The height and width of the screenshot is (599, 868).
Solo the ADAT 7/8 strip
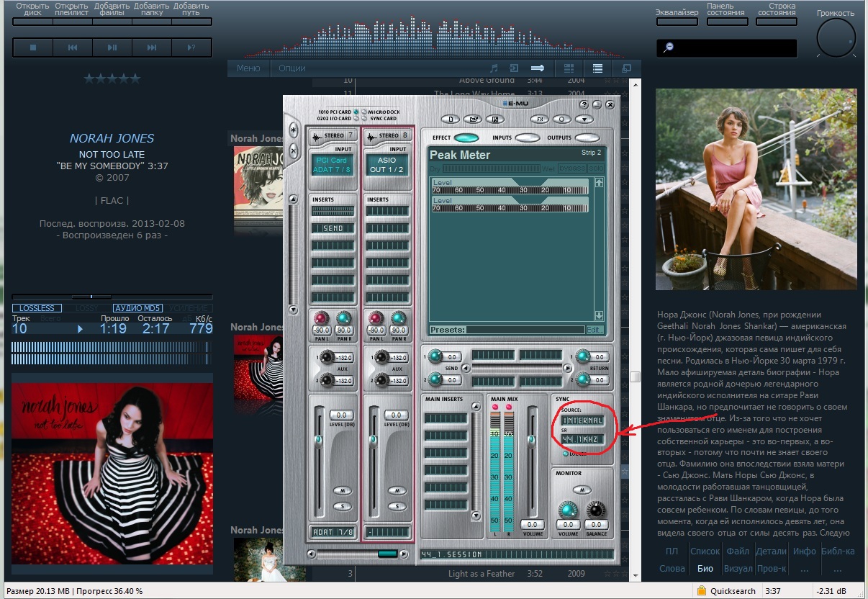(x=343, y=506)
